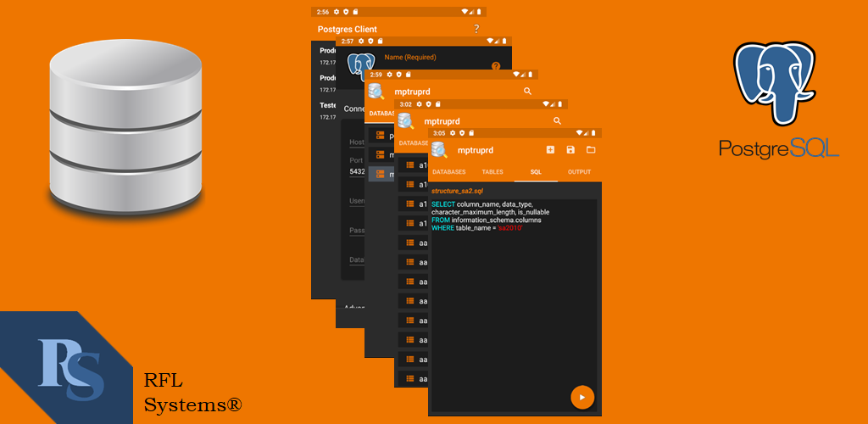Go to DATABASES tab on the 3:05 screen

(449, 172)
